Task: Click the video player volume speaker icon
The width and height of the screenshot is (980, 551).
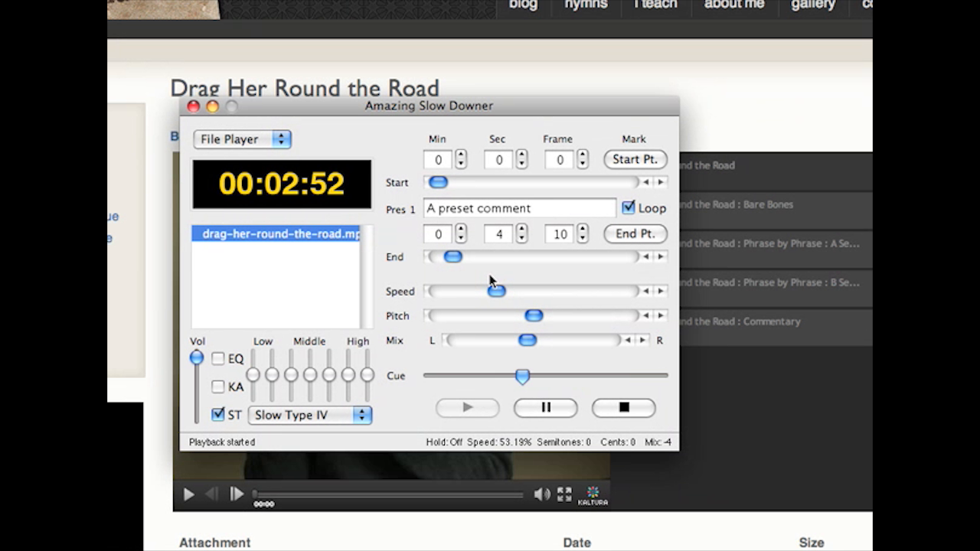Action: 541,494
